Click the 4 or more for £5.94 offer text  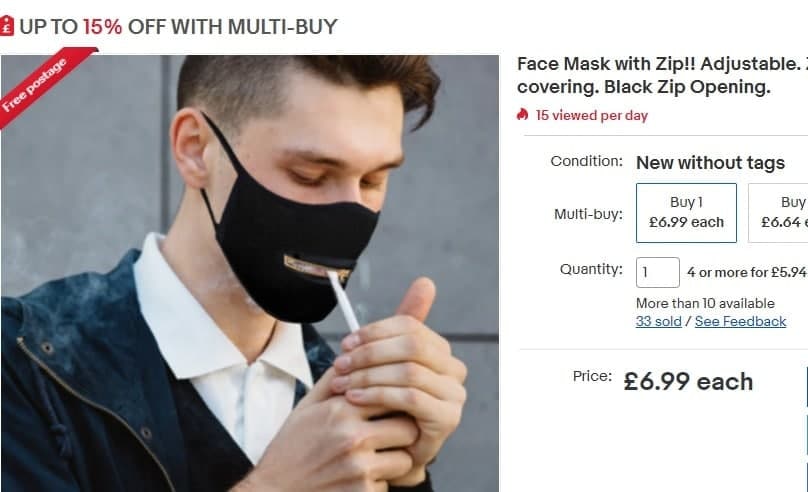(746, 271)
